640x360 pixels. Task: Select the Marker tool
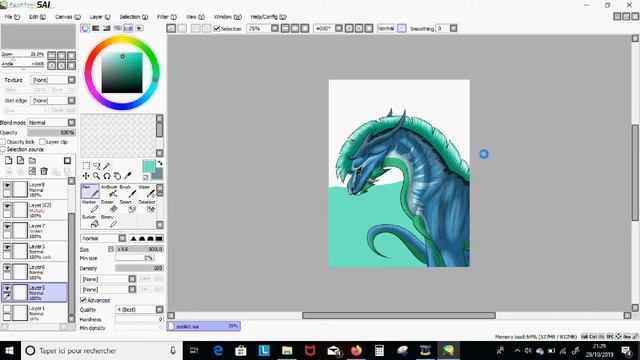coord(90,206)
